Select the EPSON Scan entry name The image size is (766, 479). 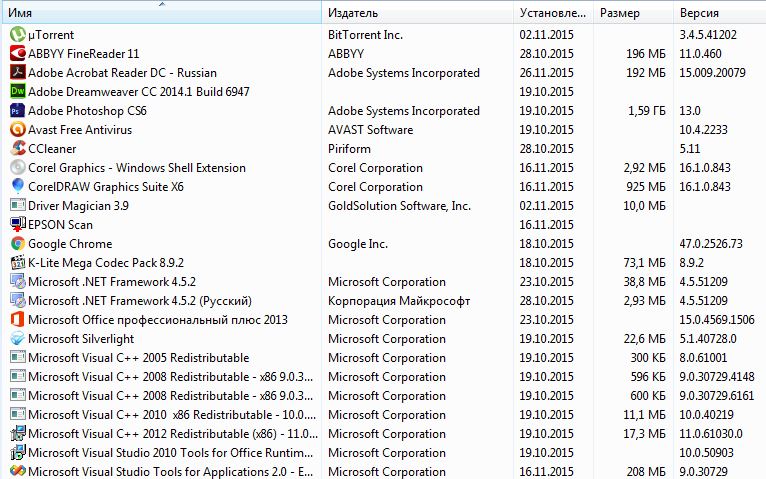60,225
